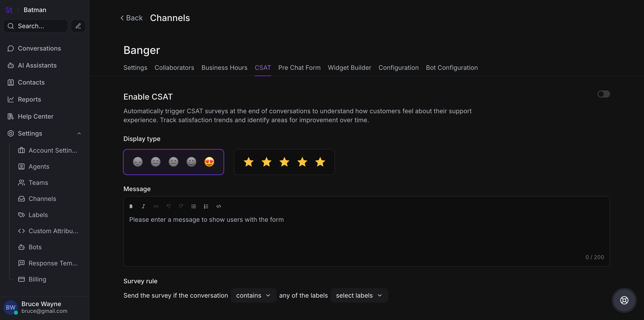The height and width of the screenshot is (320, 644).
Task: Click the Italic formatting icon
Action: 143,206
